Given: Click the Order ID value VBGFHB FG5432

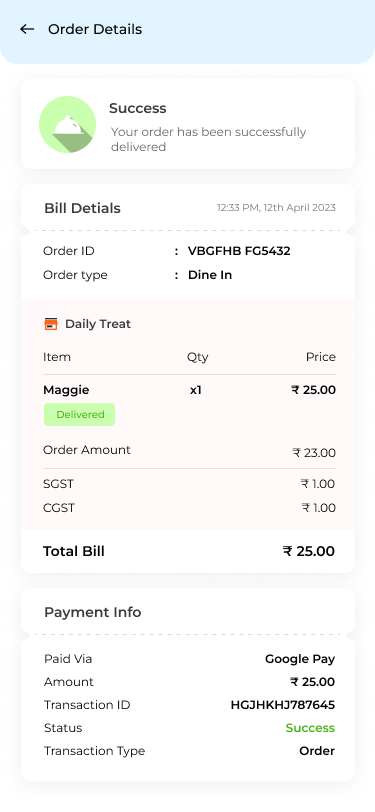Looking at the screenshot, I should pyautogui.click(x=239, y=251).
